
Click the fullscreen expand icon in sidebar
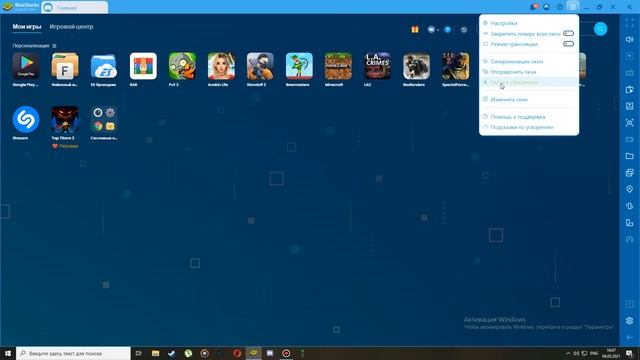[x=629, y=23]
